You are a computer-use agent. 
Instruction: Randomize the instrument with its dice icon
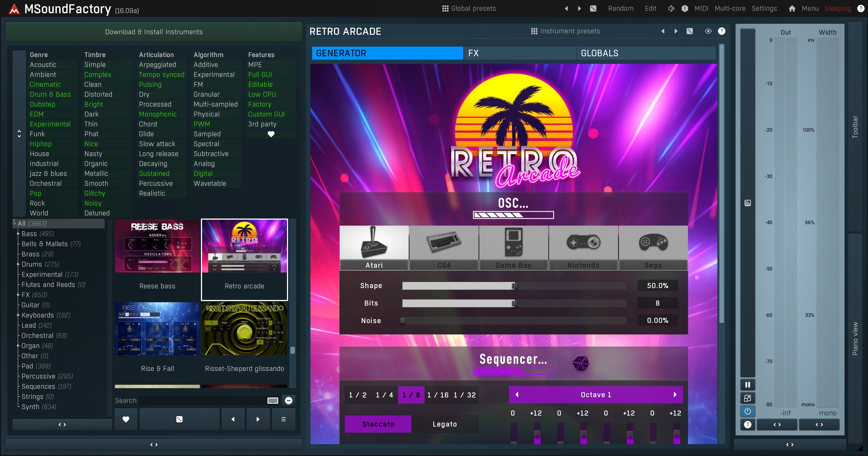pyautogui.click(x=690, y=31)
